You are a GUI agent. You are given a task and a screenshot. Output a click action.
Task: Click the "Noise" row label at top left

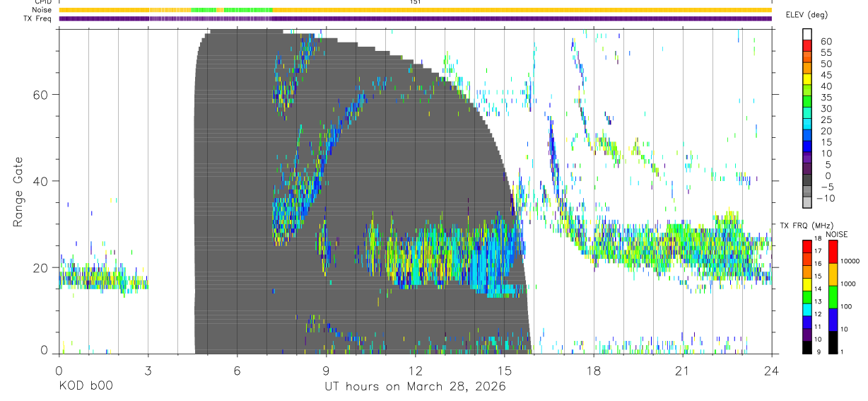coord(42,10)
